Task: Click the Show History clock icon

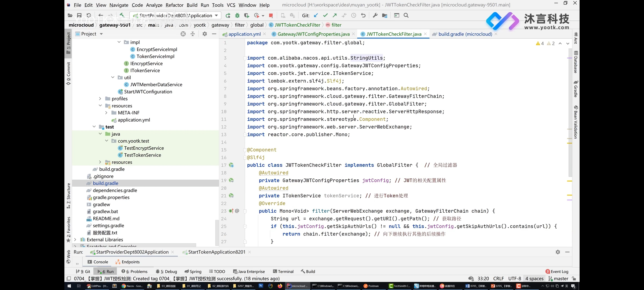Action: click(354, 16)
